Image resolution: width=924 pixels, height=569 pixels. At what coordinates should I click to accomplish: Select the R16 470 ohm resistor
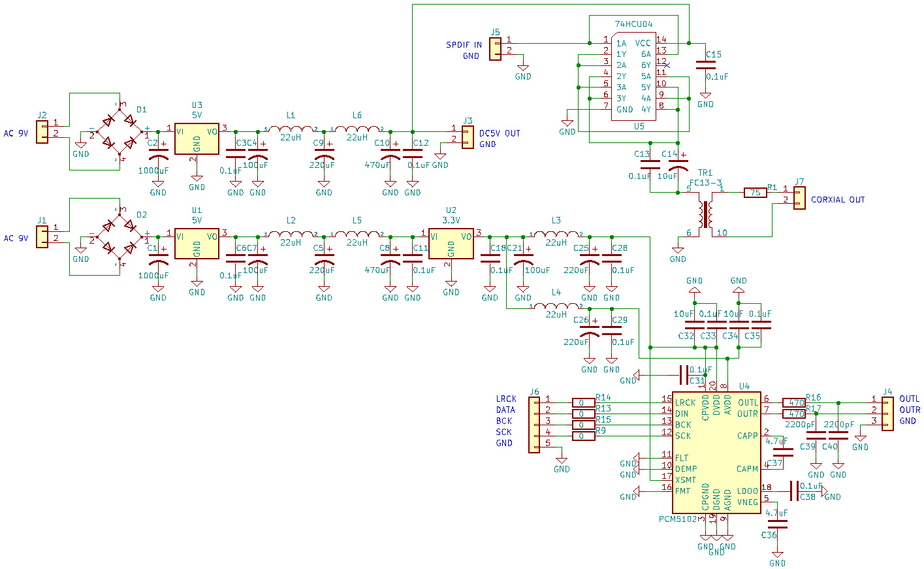coord(793,402)
